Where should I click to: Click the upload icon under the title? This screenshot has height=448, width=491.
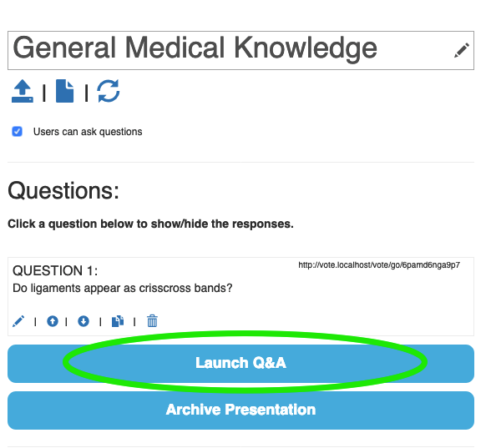[x=23, y=91]
